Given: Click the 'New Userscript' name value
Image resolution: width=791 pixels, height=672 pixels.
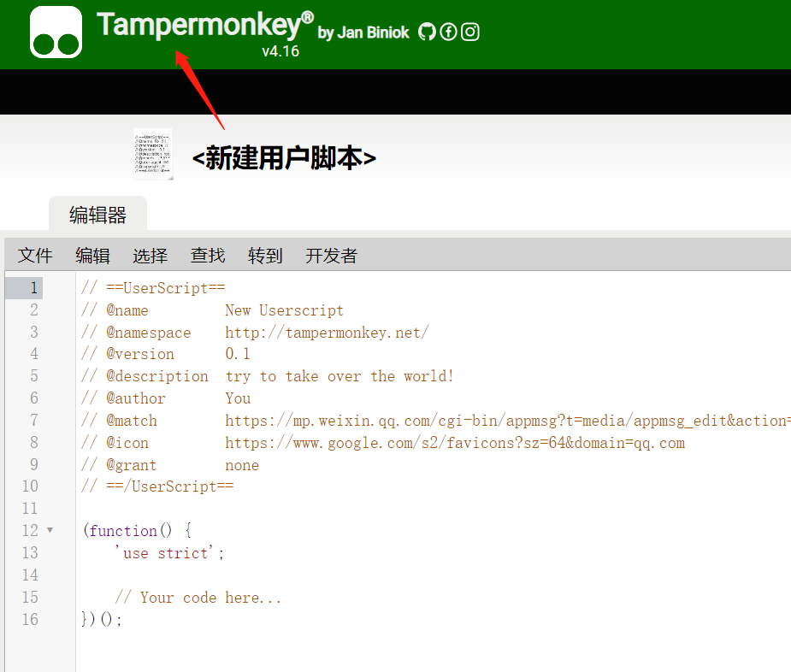Looking at the screenshot, I should click(x=284, y=310).
